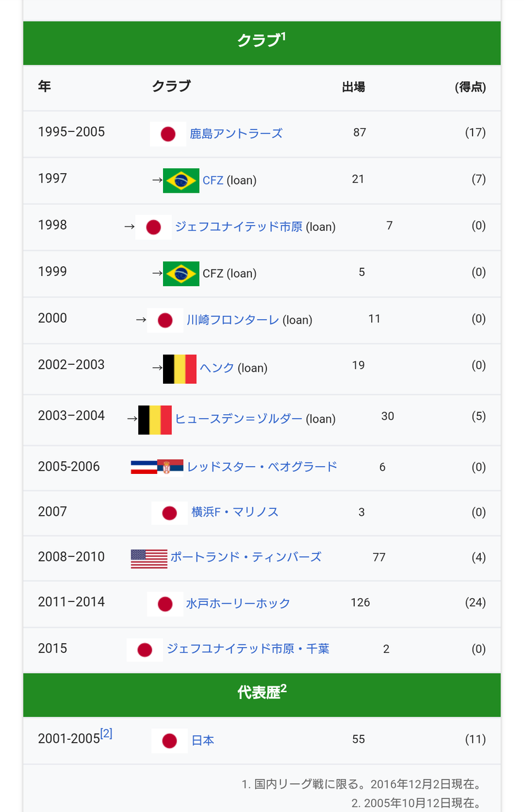Open the 川崎フロンターレ link
The height and width of the screenshot is (812, 524).
[233, 320]
